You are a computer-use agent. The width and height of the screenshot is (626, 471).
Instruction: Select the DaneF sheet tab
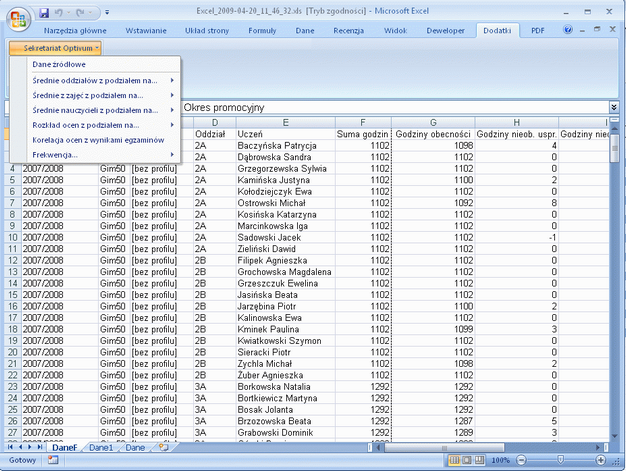(65, 447)
